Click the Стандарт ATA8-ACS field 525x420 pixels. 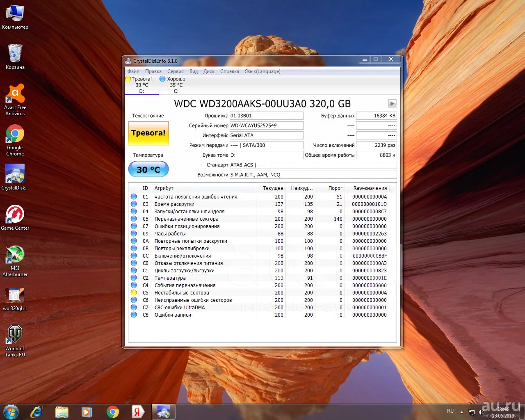tap(313, 165)
